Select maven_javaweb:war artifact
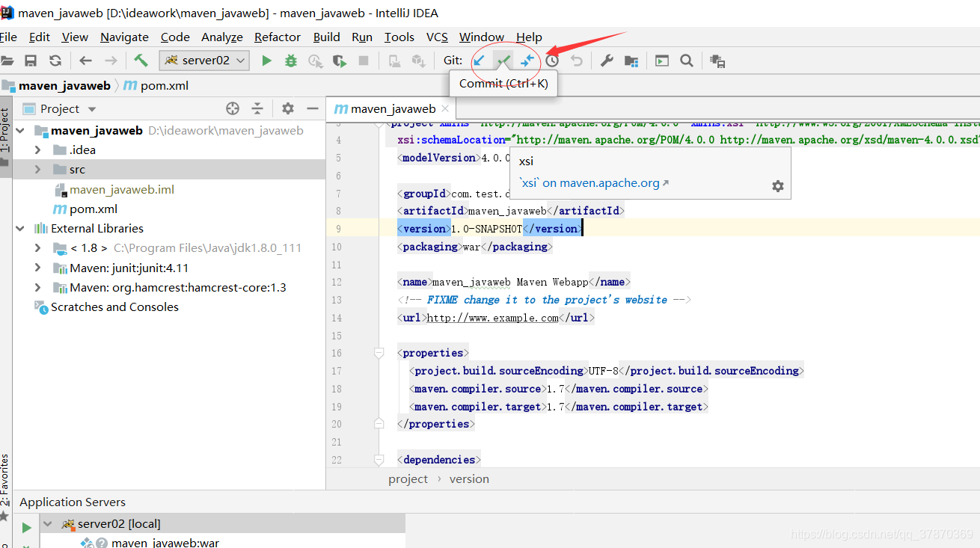The width and height of the screenshot is (980, 548). pos(165,543)
